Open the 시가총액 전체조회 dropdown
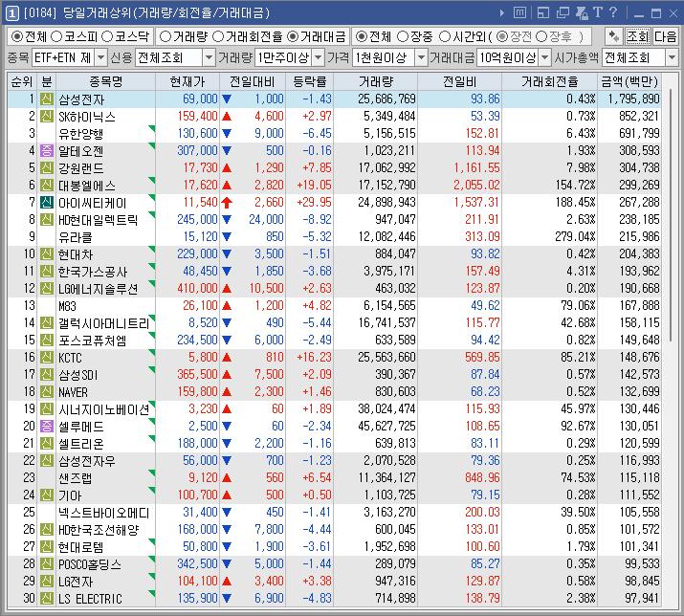This screenshot has width=684, height=616. (672, 57)
